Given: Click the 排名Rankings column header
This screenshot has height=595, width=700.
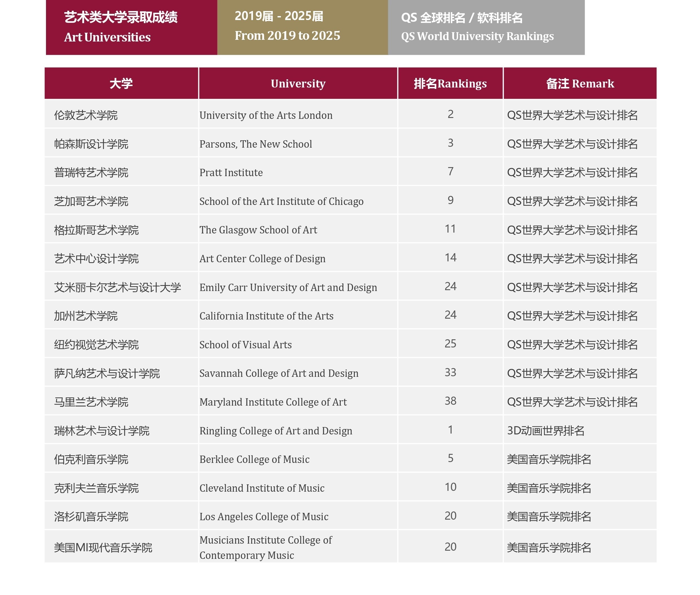Looking at the screenshot, I should pyautogui.click(x=450, y=83).
